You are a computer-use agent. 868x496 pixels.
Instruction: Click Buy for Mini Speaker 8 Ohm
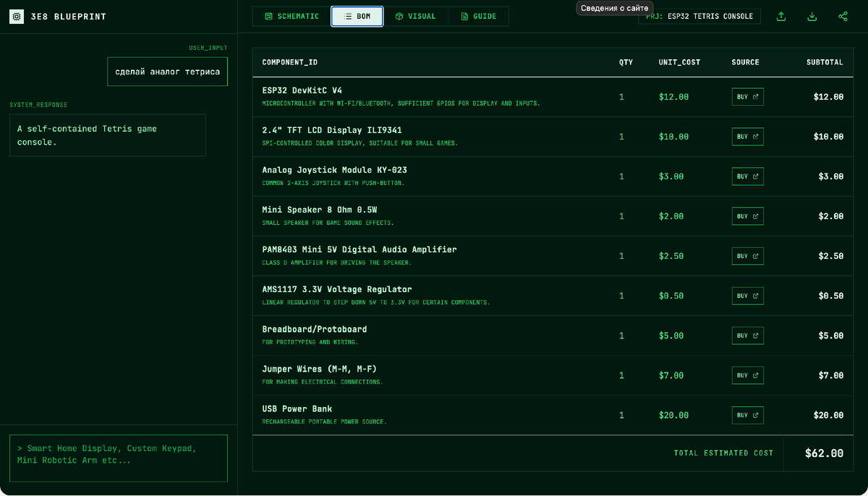tap(747, 216)
